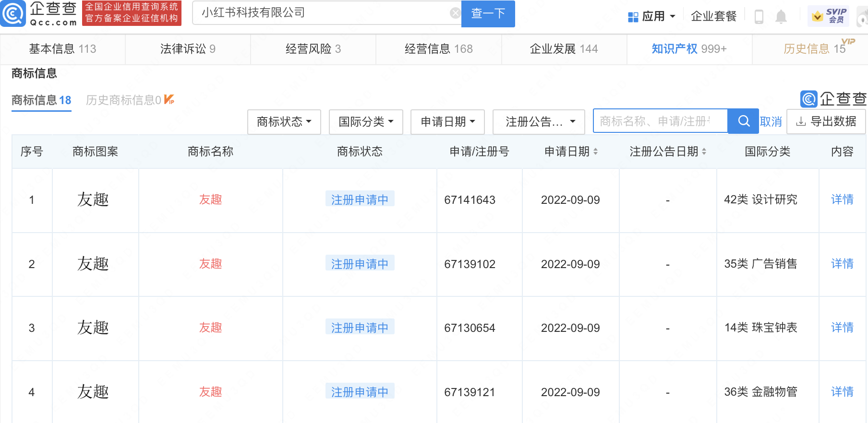Switch to 知识产权 999+ tab
The image size is (868, 423).
coord(689,49)
